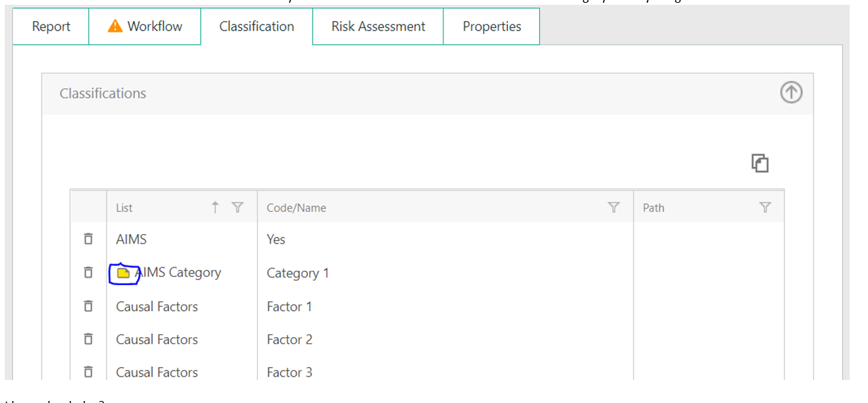Go to the Properties tab
Viewport: 868px width, 403px height.
coord(492,26)
